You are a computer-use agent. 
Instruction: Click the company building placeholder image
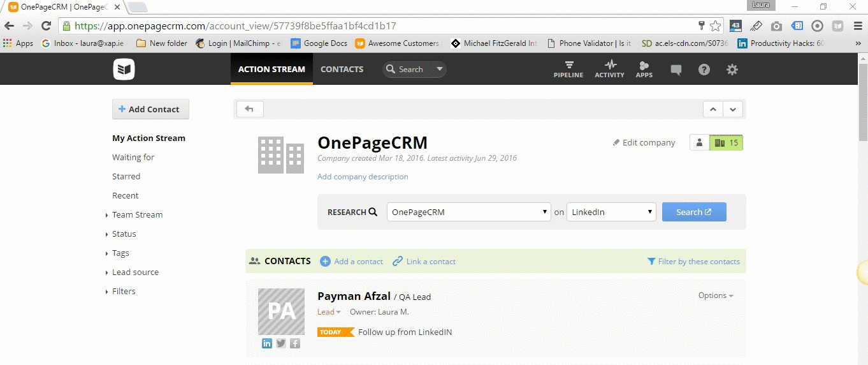(281, 154)
